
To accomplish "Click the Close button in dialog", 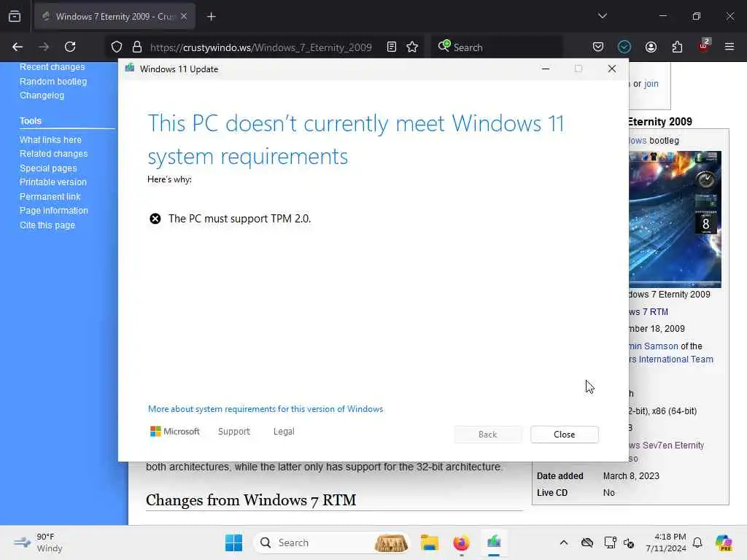I will [565, 435].
